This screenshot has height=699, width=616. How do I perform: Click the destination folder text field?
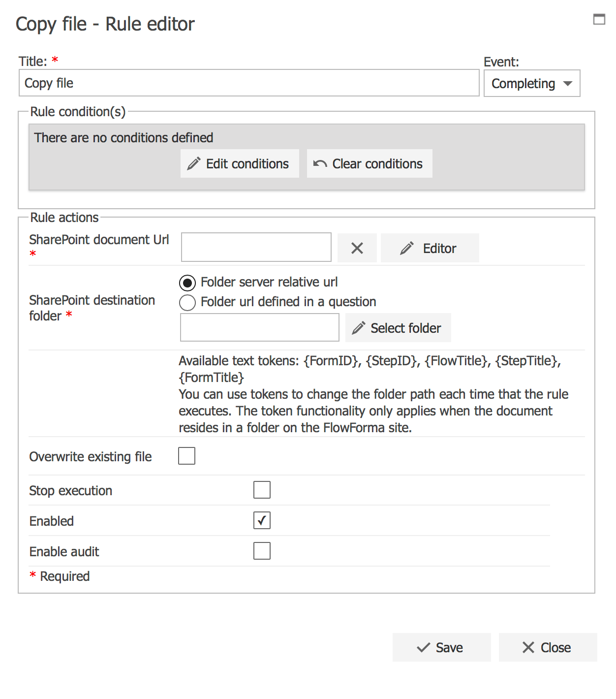[x=260, y=327]
